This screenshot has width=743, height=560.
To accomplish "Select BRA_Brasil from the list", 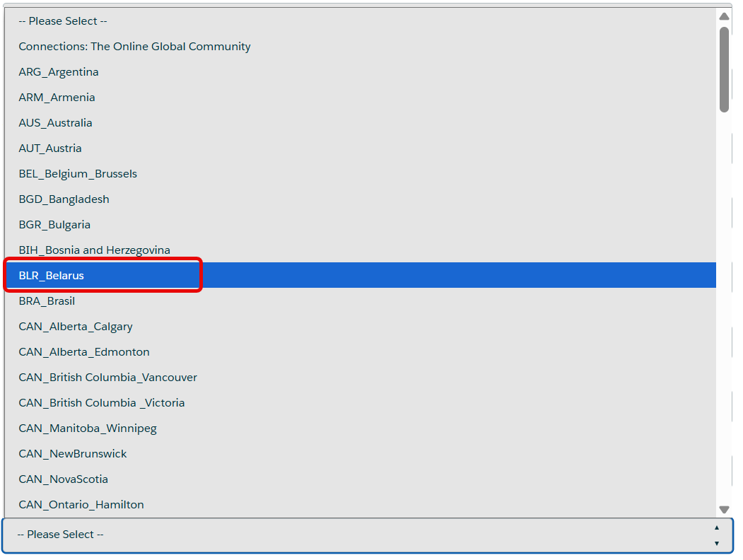I will (x=47, y=301).
